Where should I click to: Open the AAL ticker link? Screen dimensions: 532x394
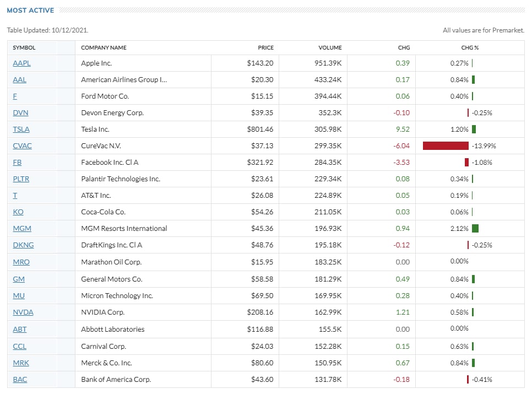pos(20,80)
